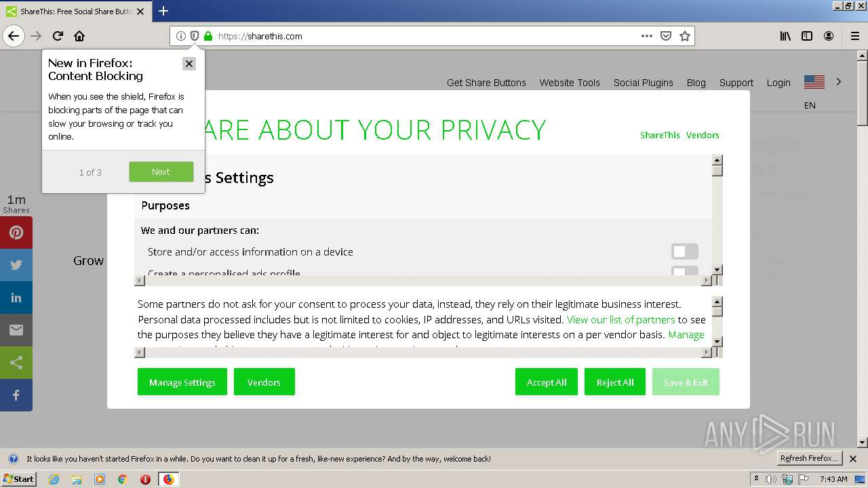Dismiss the Firefox refresh notification bar
Viewport: 868px width, 488px height.
[853, 459]
